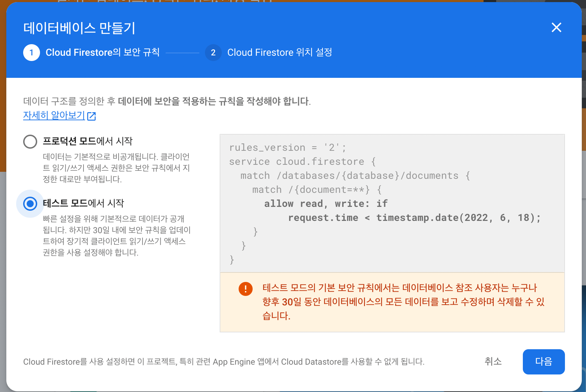Image resolution: width=586 pixels, height=392 pixels.
Task: Click the 취소 button
Action: coord(493,361)
